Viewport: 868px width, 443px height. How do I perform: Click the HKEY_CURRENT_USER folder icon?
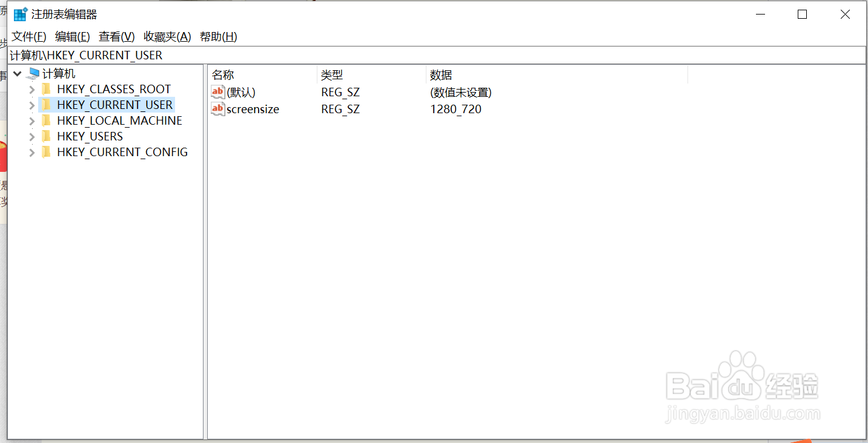[46, 105]
